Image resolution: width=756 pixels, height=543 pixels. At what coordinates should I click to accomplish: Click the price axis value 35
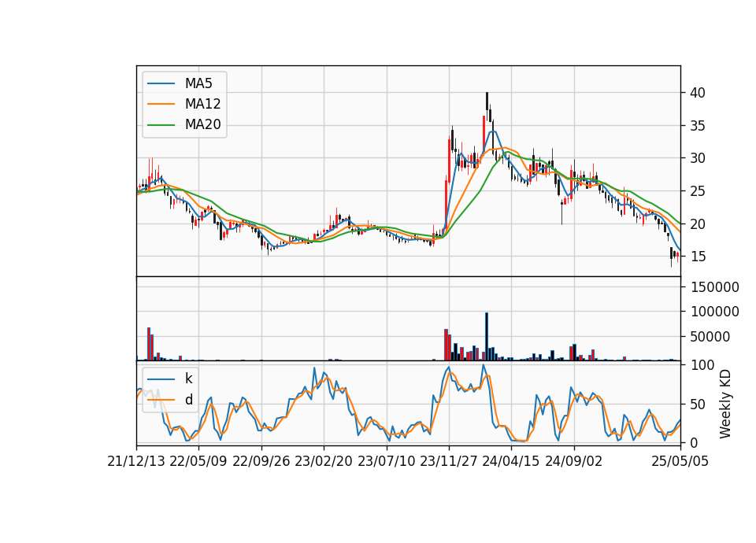pos(698,126)
